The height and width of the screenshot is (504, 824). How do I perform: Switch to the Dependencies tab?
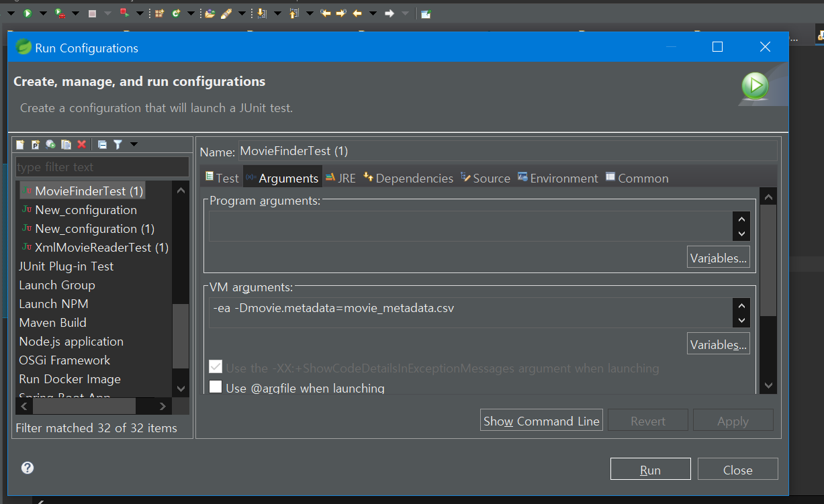tap(408, 178)
